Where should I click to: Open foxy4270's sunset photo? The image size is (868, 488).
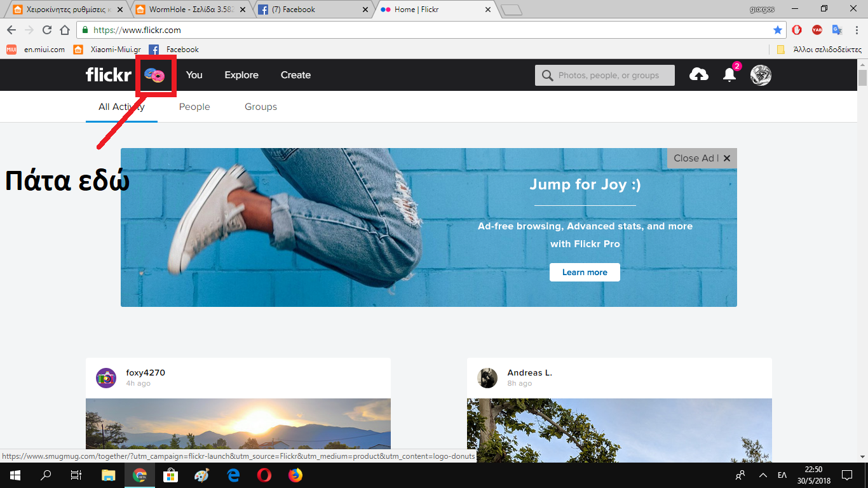coord(238,430)
